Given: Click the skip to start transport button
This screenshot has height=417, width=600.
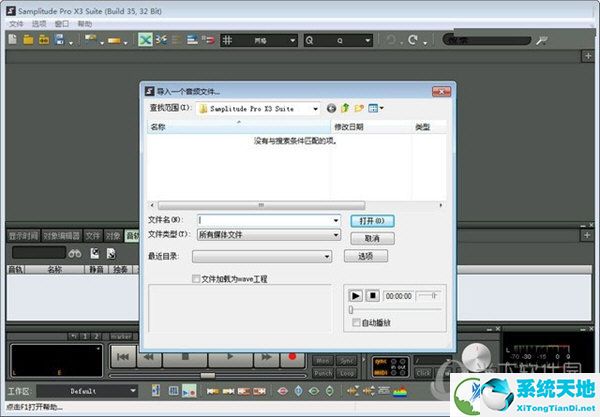Looking at the screenshot, I should (123, 357).
